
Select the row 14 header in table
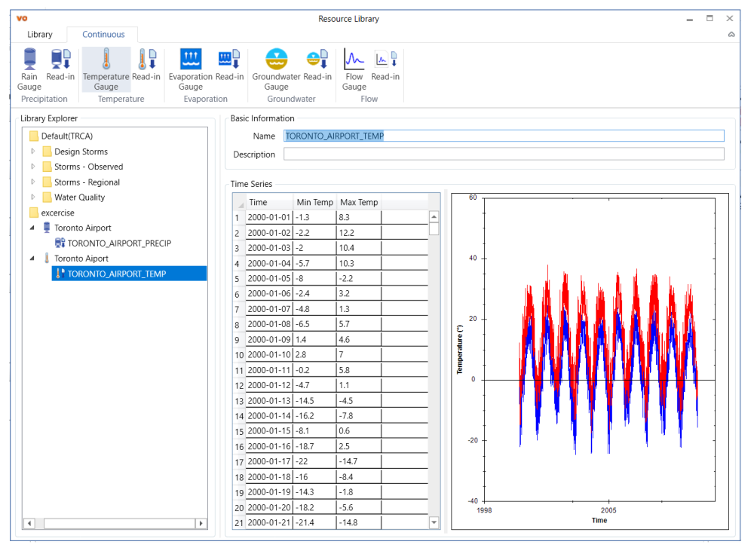240,416
